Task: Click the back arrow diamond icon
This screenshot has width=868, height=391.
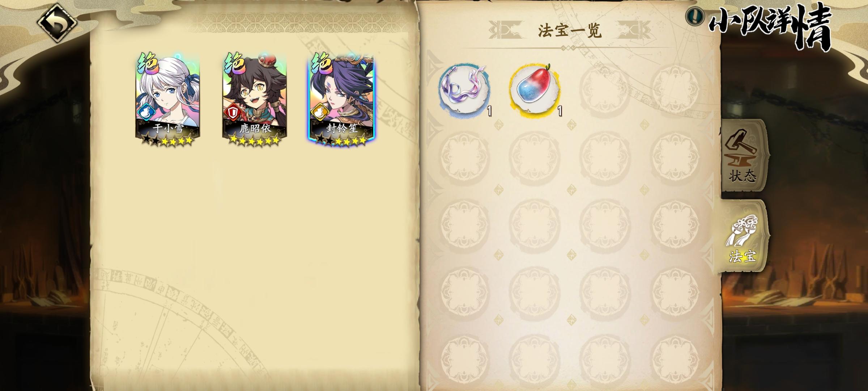Action: 57,22
